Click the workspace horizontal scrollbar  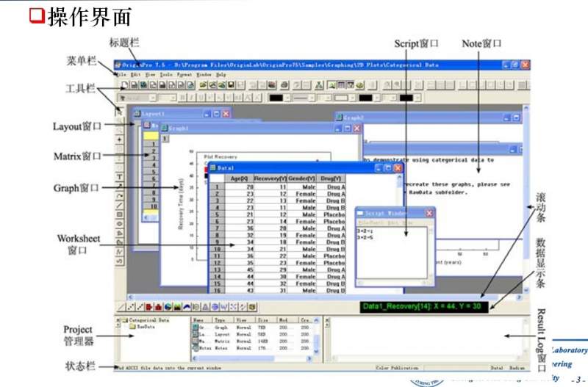324,297
